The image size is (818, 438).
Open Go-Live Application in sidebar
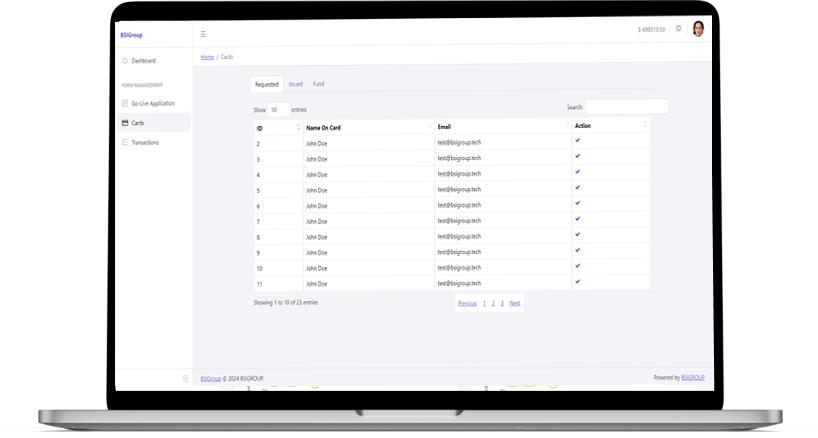(x=152, y=103)
